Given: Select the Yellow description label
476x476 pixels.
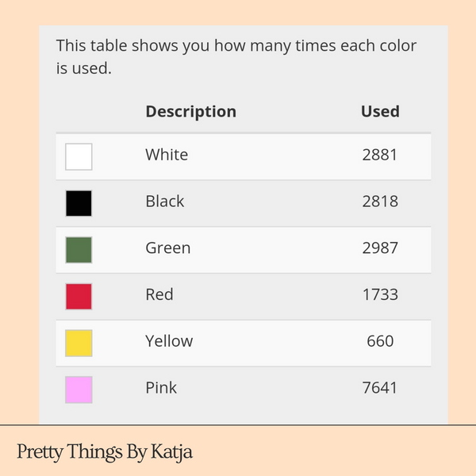Looking at the screenshot, I should click(x=169, y=342).
